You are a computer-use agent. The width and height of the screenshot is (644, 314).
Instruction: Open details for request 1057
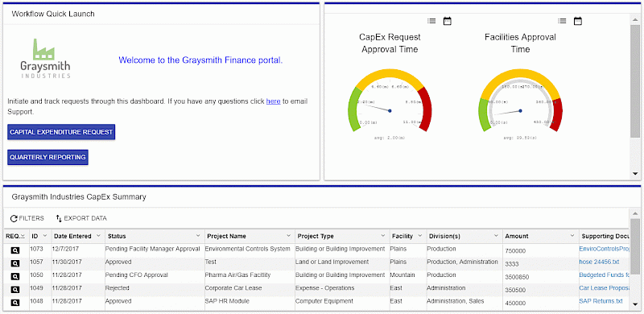pos(14,263)
